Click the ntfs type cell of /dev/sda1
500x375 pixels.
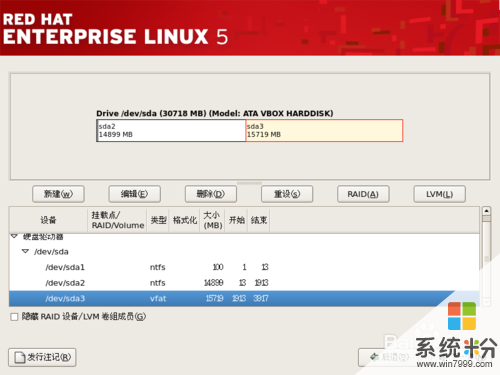pos(158,267)
